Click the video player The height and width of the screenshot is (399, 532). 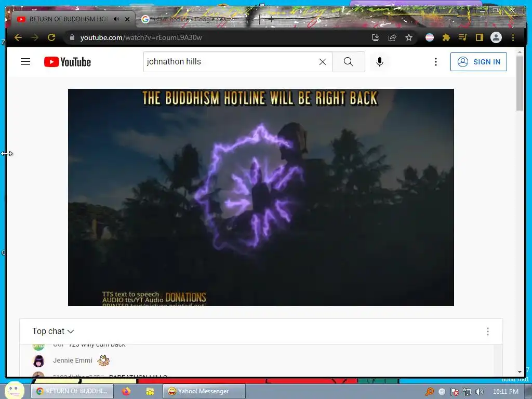[x=261, y=197]
